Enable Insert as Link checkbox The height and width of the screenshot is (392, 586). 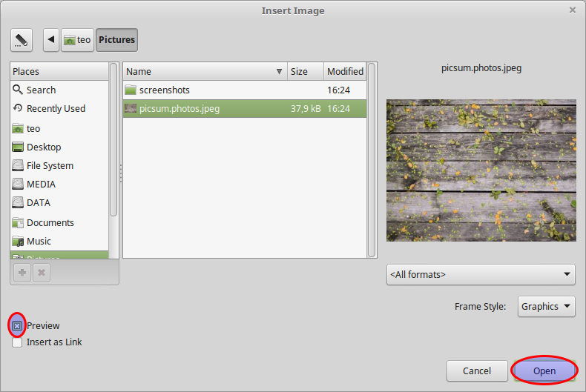17,342
